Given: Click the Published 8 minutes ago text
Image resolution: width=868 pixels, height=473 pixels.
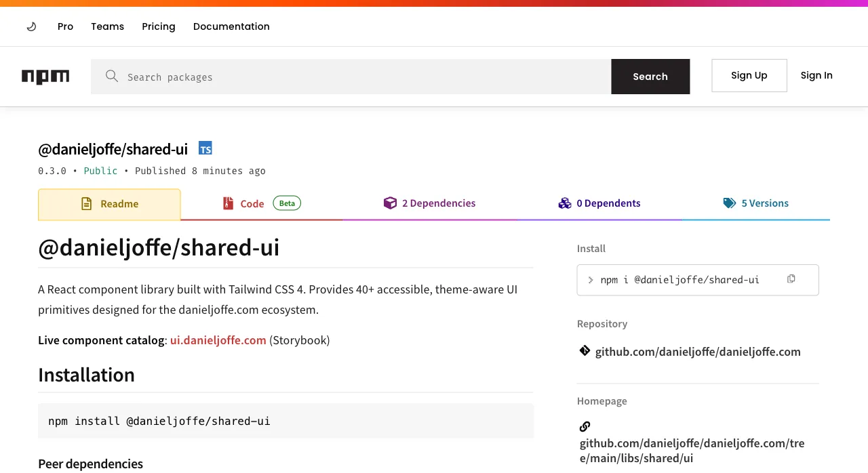Looking at the screenshot, I should 200,171.
